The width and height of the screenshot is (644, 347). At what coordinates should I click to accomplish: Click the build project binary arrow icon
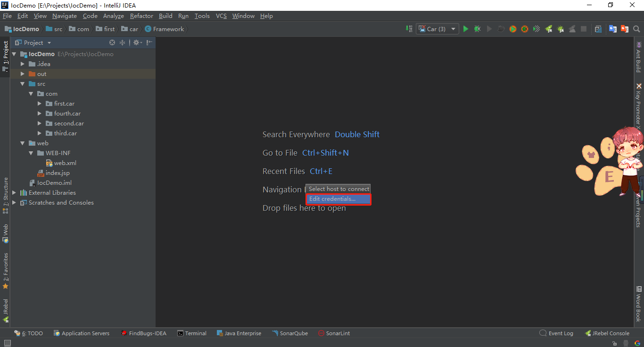[409, 29]
